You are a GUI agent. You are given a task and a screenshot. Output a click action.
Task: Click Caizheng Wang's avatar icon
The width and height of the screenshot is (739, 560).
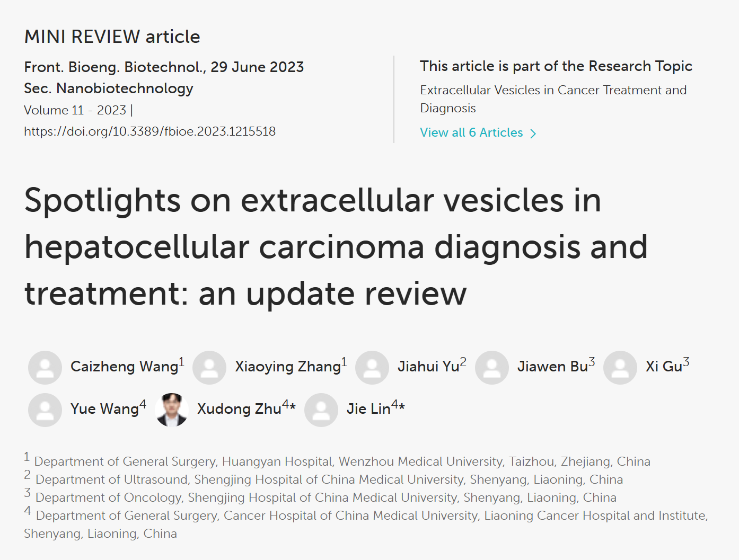[x=45, y=367]
